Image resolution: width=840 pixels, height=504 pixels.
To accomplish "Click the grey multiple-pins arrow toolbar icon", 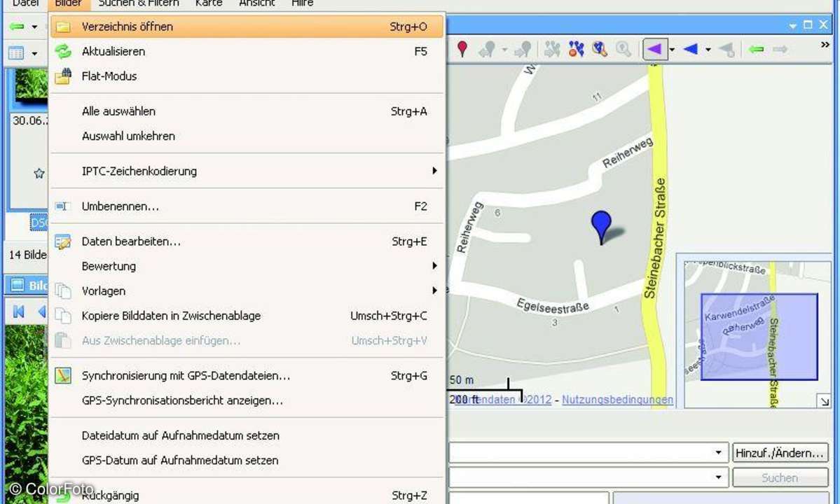I will pos(552,49).
